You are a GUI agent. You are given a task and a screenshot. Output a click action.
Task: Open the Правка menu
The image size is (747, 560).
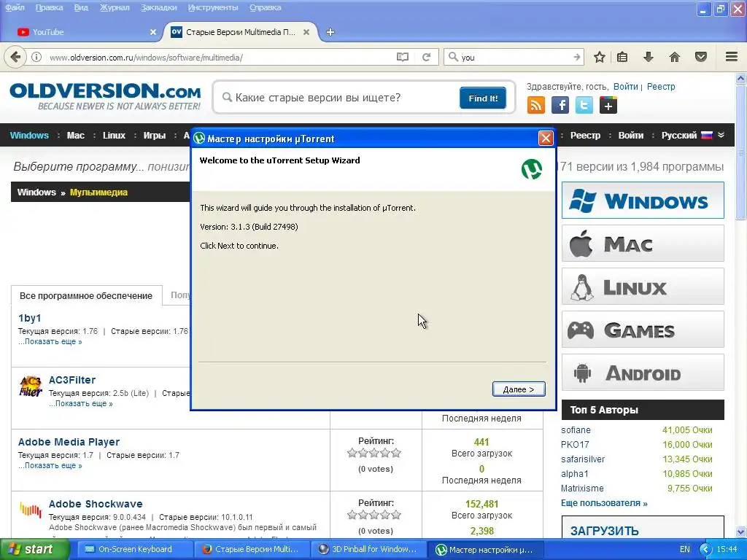[x=49, y=7]
